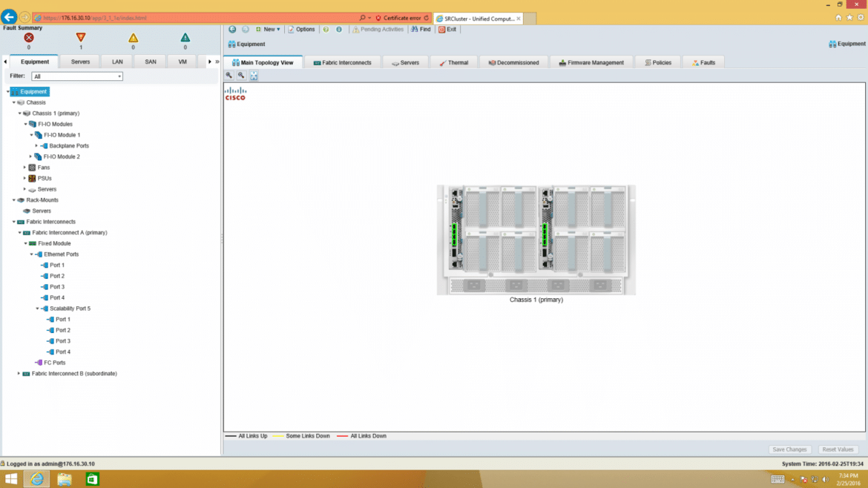The width and height of the screenshot is (868, 488).
Task: Click the browser address bar URL
Action: point(95,18)
